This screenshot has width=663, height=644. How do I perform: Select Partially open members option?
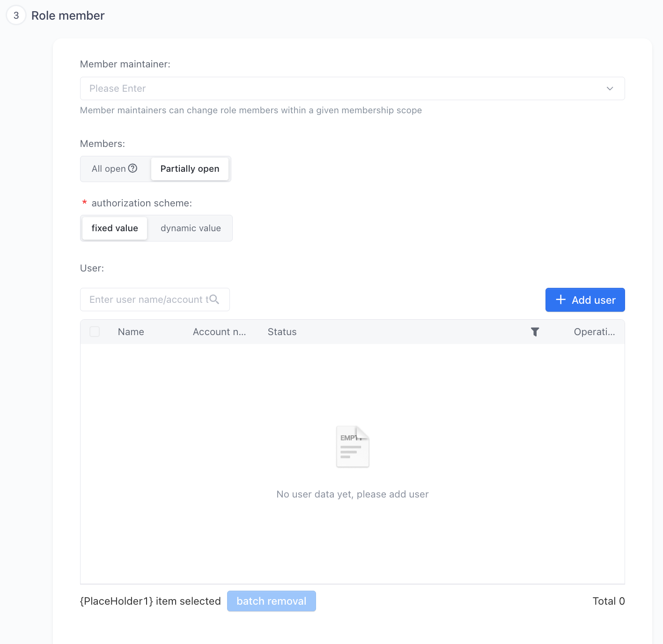(x=190, y=168)
